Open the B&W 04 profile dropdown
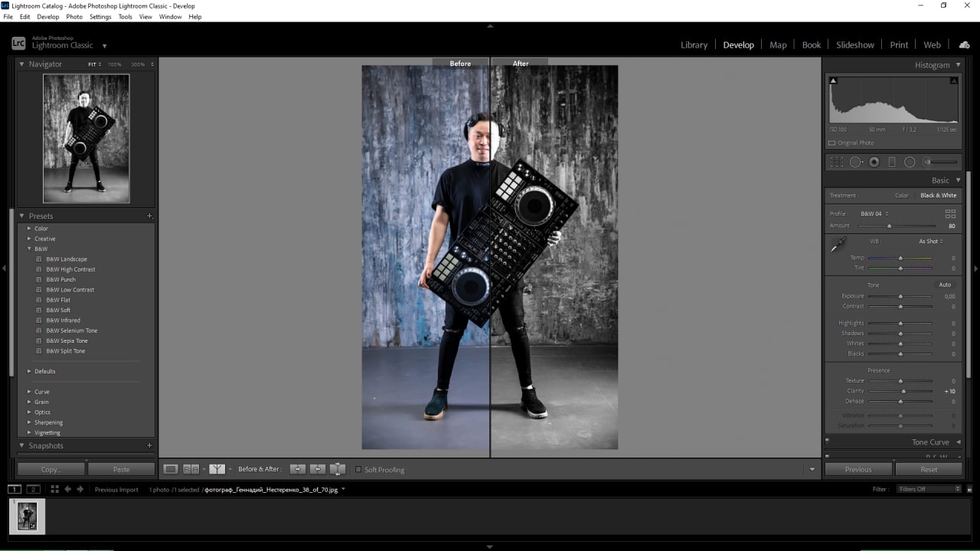This screenshot has height=551, width=980. point(874,214)
